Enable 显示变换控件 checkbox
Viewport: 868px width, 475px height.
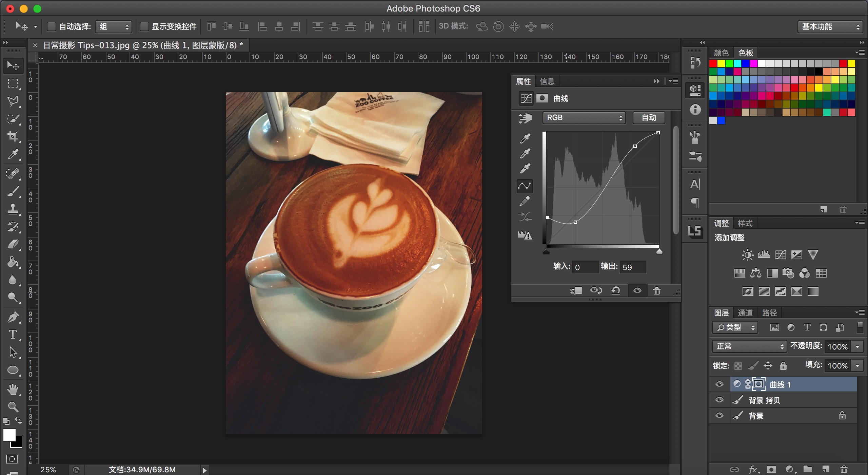pos(144,26)
